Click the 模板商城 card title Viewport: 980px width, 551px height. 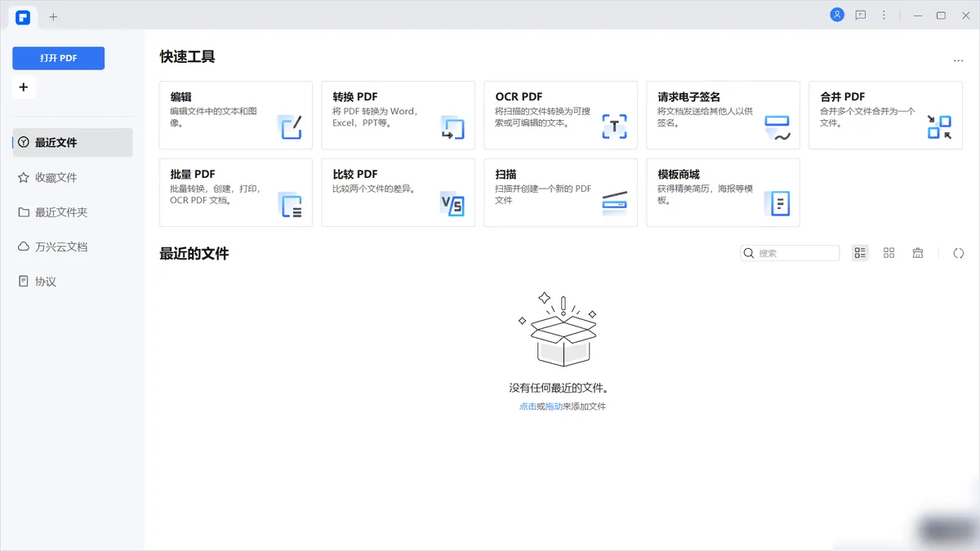[679, 174]
